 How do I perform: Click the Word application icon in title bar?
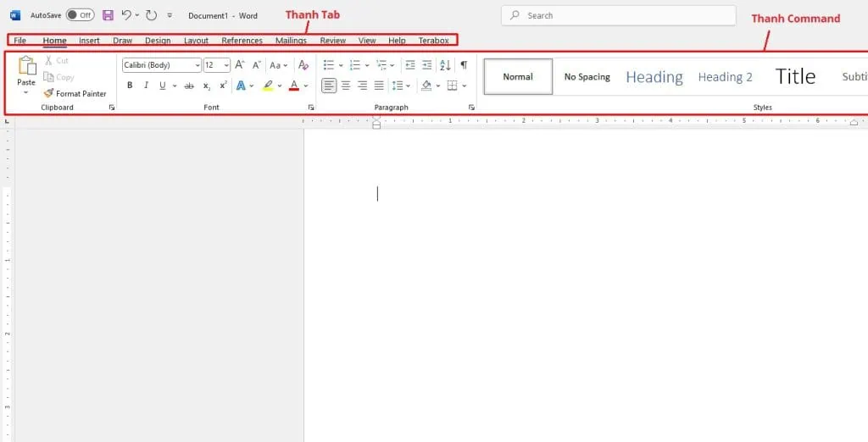coord(15,15)
